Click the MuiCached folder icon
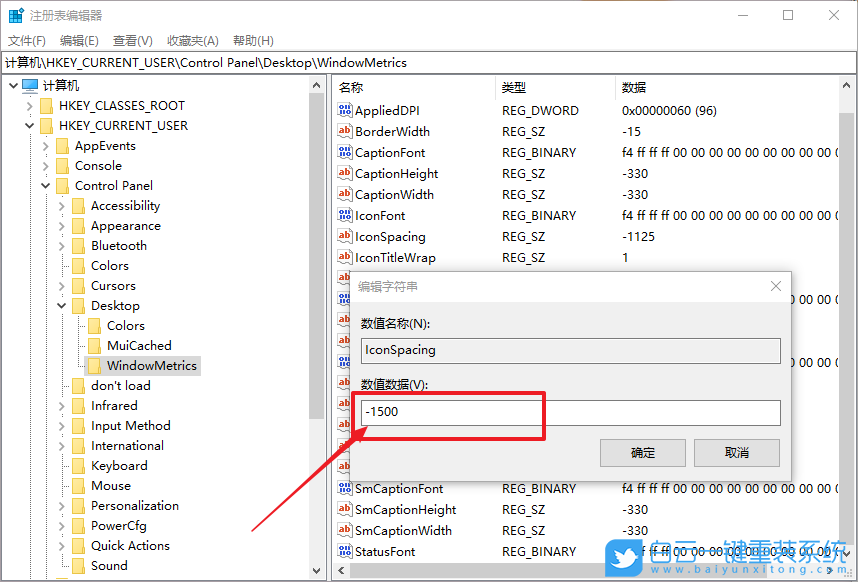Image resolution: width=858 pixels, height=582 pixels. [x=94, y=345]
